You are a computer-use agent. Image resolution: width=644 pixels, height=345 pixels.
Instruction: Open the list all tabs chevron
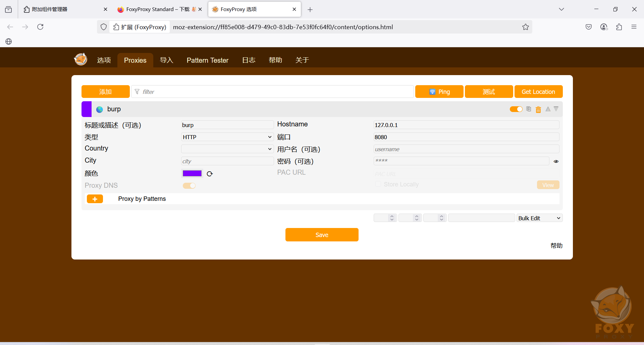561,9
